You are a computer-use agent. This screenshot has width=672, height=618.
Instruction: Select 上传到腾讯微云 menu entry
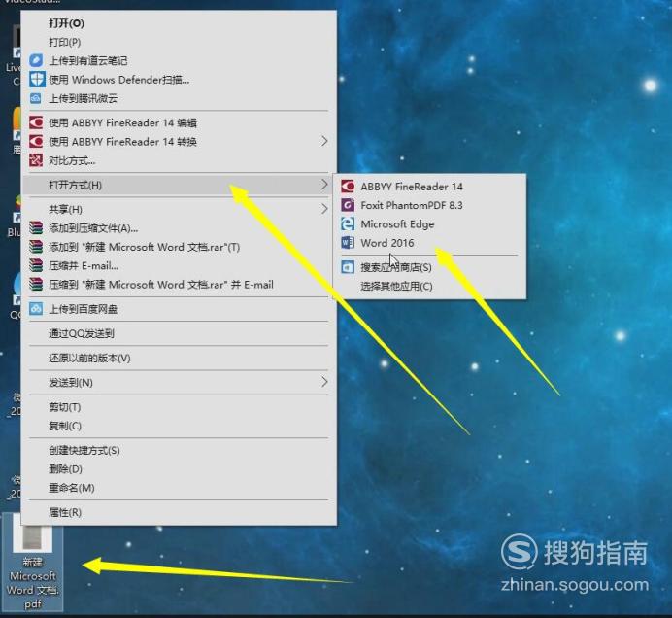click(179, 98)
